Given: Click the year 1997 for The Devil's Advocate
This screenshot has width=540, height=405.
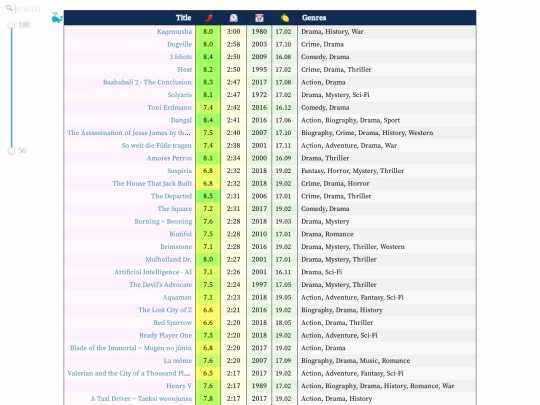Looking at the screenshot, I should pyautogui.click(x=259, y=285).
